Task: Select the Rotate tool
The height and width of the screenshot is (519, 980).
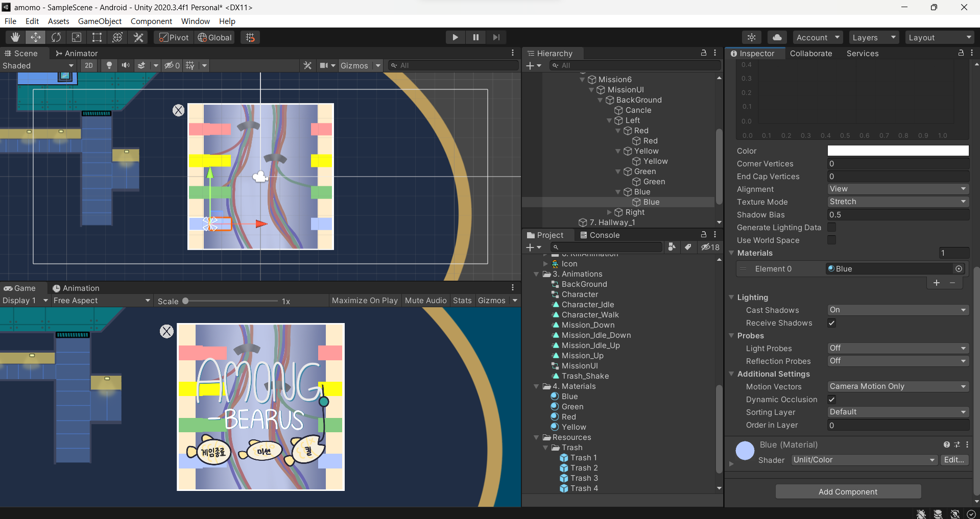Action: (56, 37)
